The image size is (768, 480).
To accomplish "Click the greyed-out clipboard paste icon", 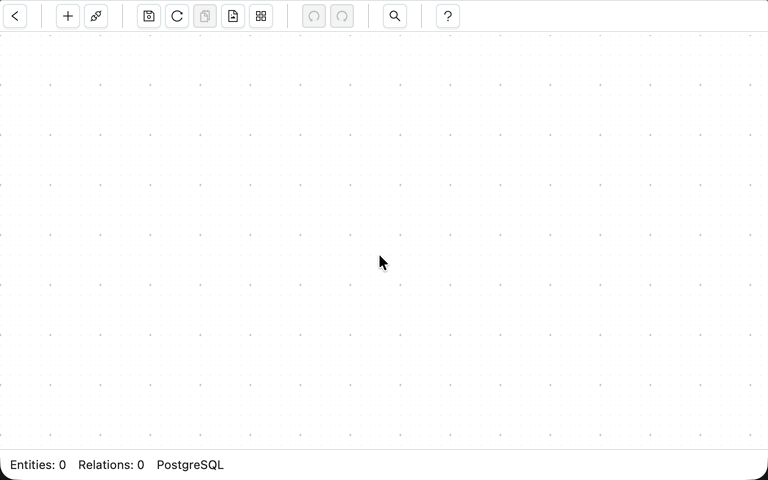I will (205, 16).
